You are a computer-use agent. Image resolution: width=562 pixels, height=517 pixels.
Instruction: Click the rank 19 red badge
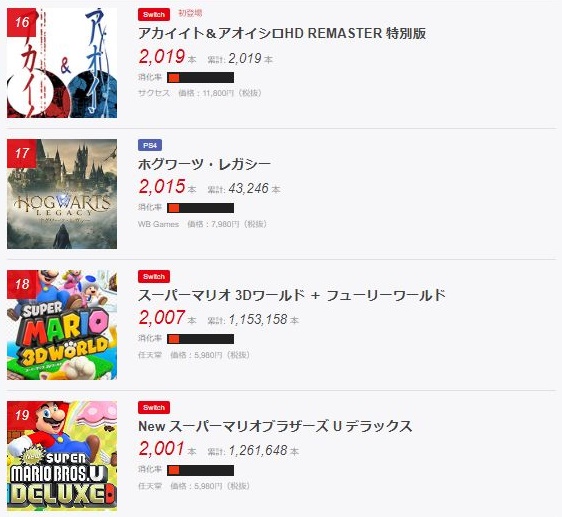[22, 415]
